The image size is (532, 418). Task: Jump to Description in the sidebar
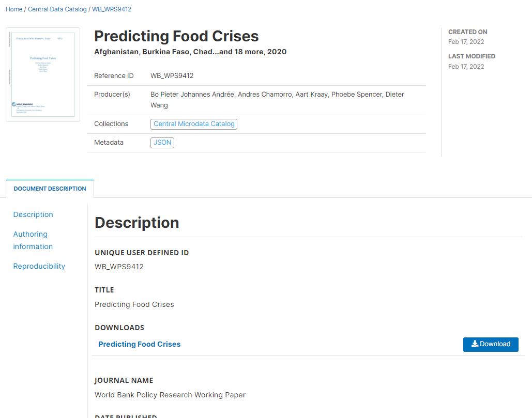pyautogui.click(x=33, y=214)
